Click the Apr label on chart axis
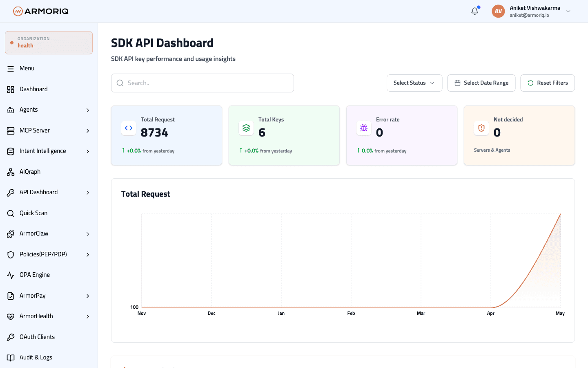The height and width of the screenshot is (368, 588). coord(491,313)
